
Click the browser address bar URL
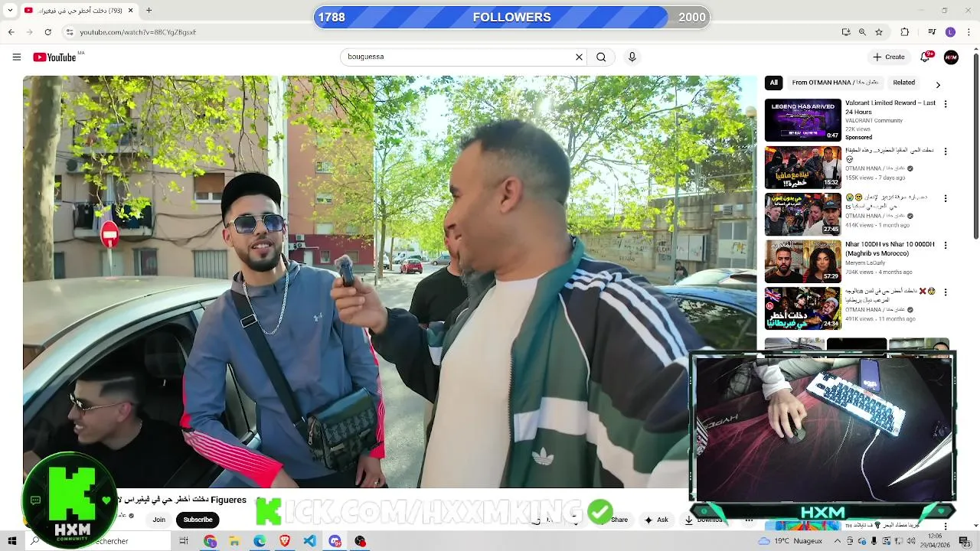138,32
